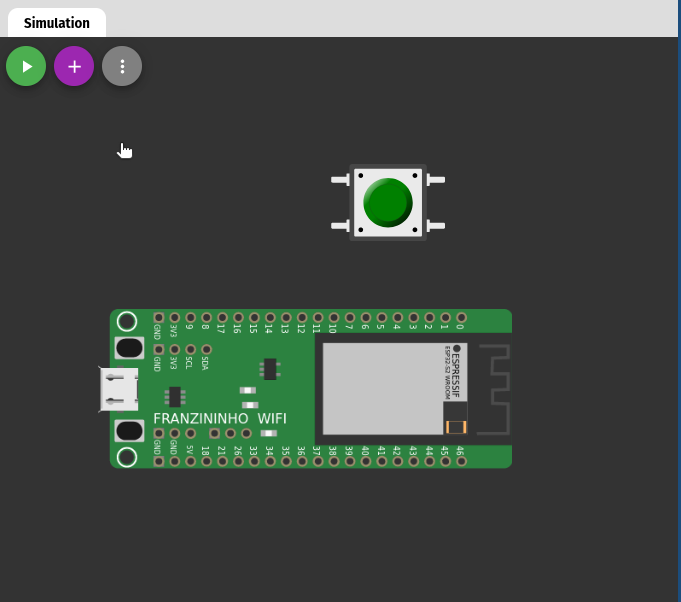Click pin 5 on the board header

pos(382,318)
